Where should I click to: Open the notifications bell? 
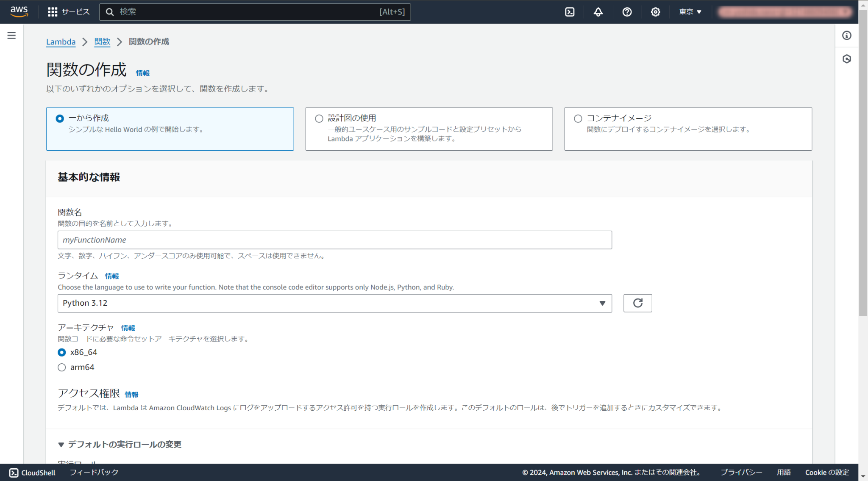[598, 12]
